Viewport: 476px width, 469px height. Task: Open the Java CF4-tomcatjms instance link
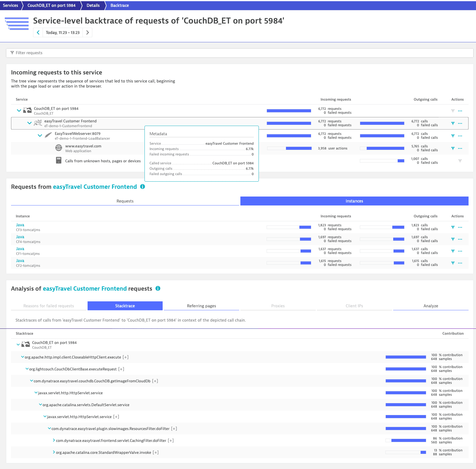(20, 237)
